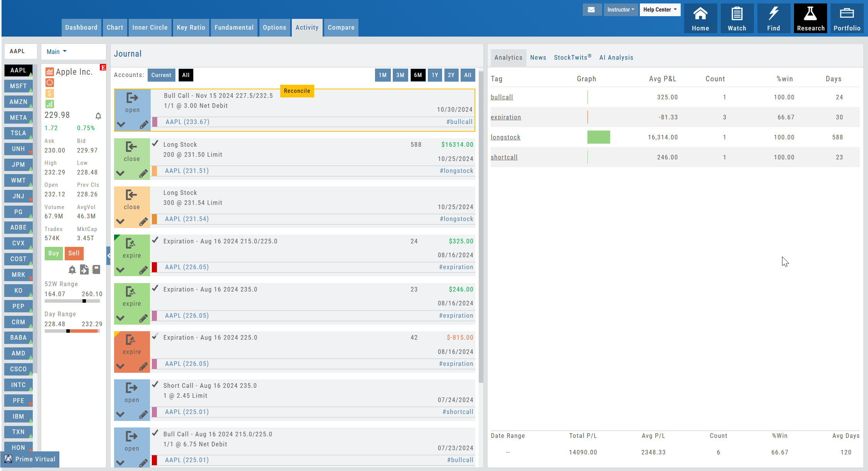Image resolution: width=868 pixels, height=471 pixels.
Task: Open the Help Center dropdown
Action: tap(660, 10)
